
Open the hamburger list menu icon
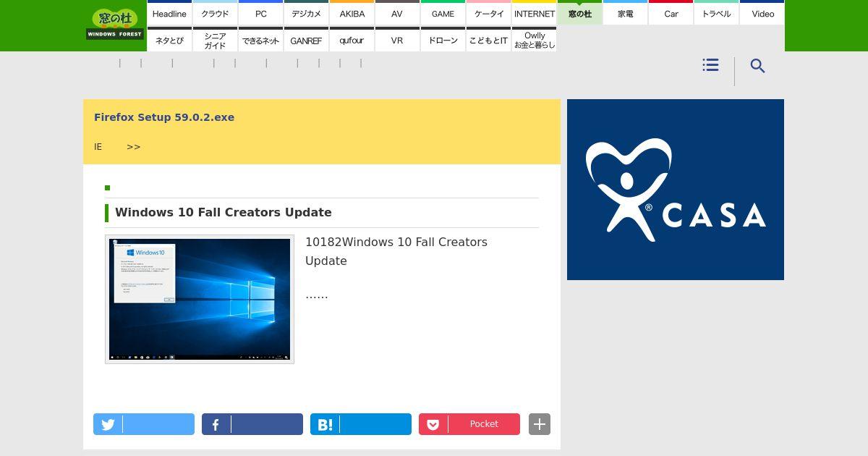point(710,65)
